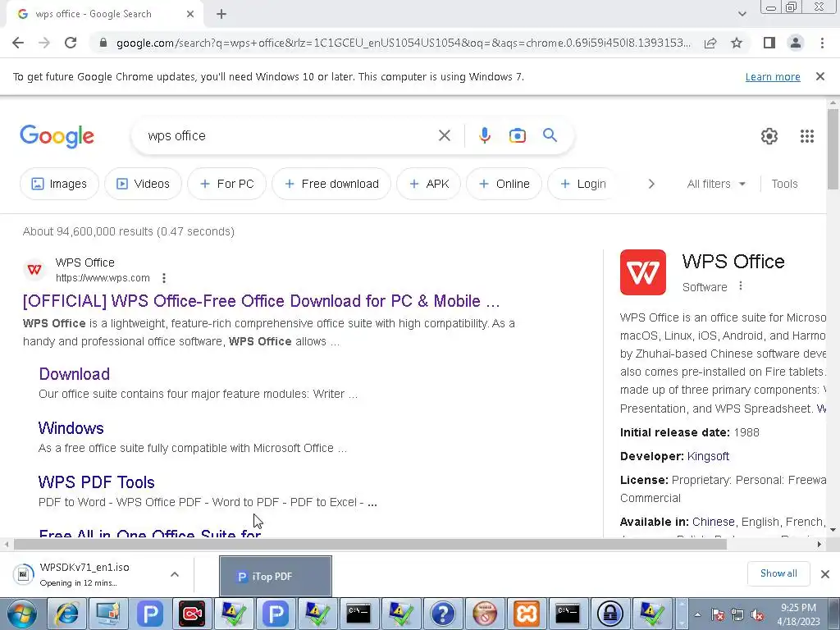The width and height of the screenshot is (840, 630).
Task: Switch to the Videos filter
Action: (x=143, y=184)
